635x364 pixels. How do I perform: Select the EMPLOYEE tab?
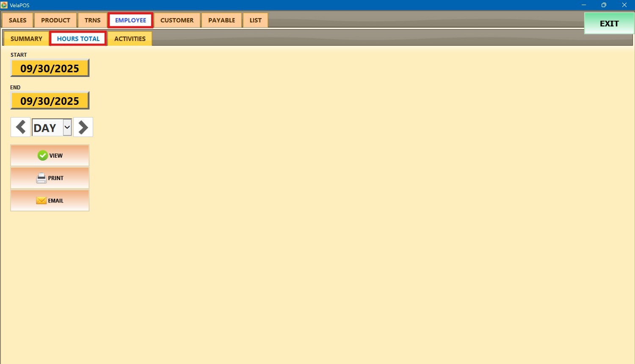click(x=130, y=20)
